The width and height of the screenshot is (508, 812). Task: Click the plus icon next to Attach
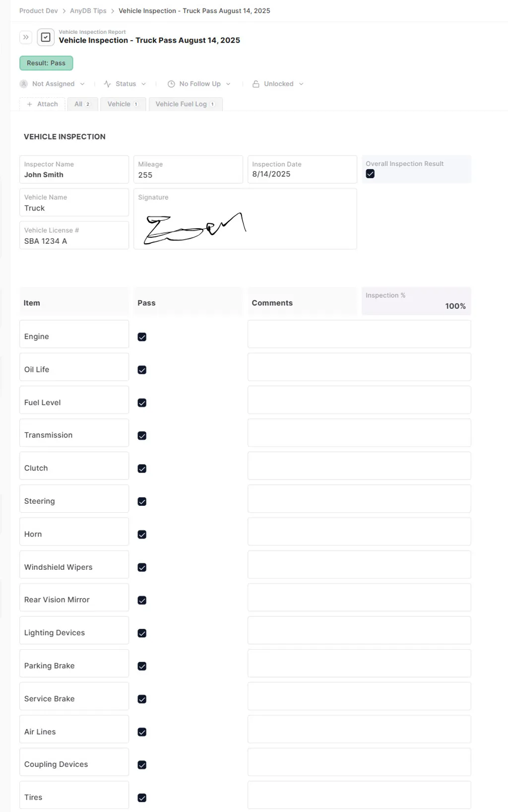coord(30,104)
